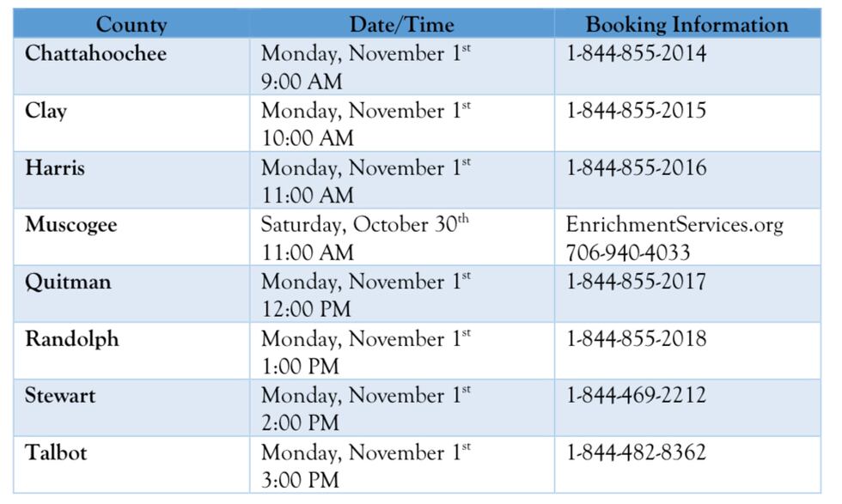Click the Date/Time column header

point(401,24)
